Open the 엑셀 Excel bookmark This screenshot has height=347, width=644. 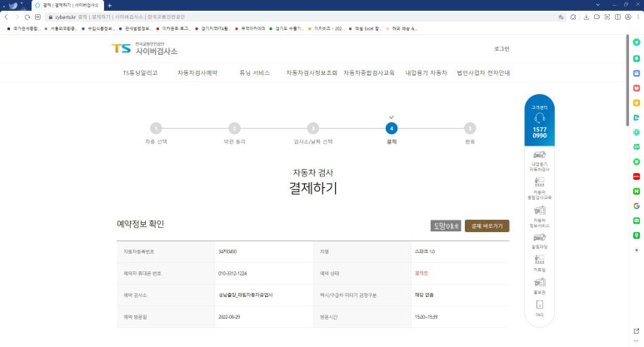pos(365,29)
